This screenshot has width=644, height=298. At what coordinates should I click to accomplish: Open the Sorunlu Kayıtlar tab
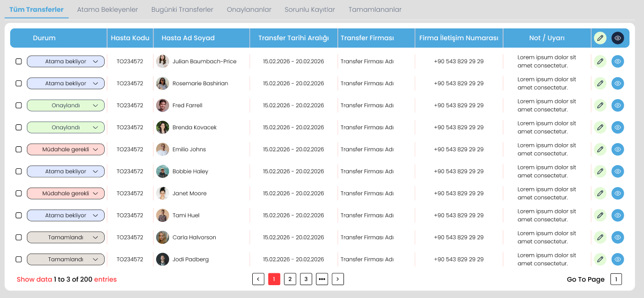pyautogui.click(x=310, y=10)
